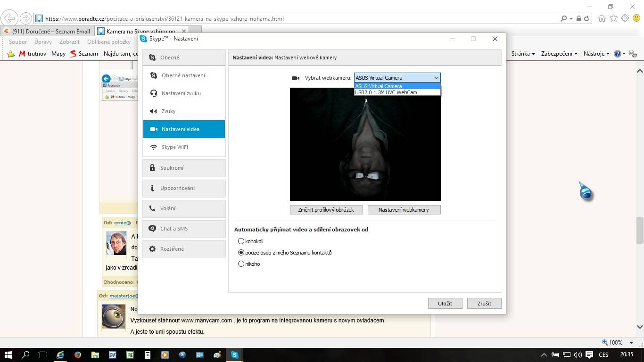Open the Stránka command bar menu

click(523, 54)
